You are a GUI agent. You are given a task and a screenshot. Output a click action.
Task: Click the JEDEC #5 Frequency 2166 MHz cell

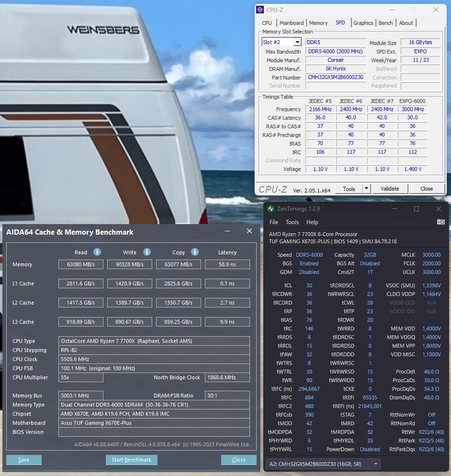320,109
